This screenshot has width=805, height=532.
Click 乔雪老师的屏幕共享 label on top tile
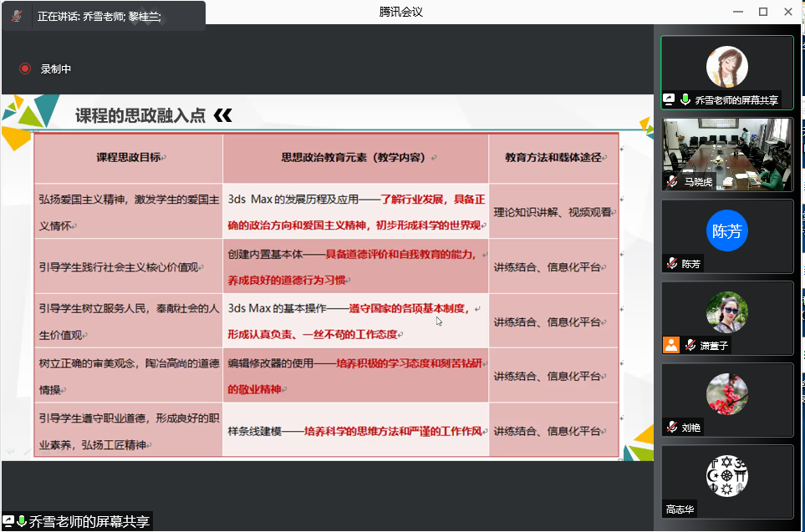coord(736,100)
